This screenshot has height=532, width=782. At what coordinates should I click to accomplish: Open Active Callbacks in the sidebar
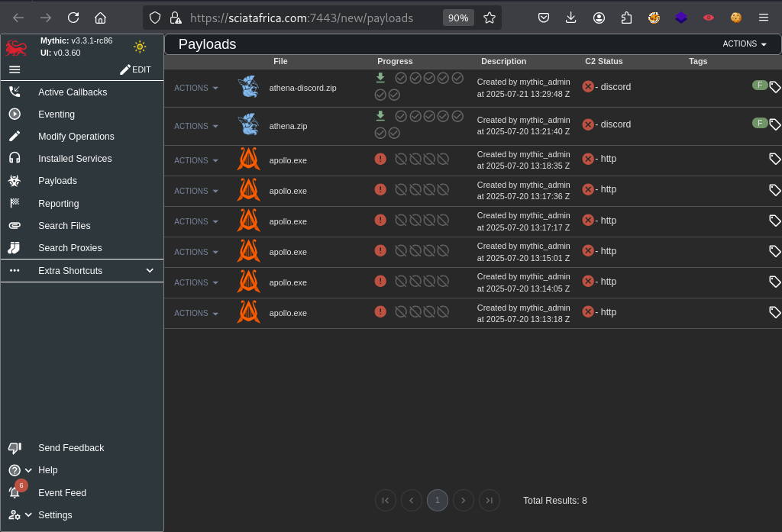click(73, 92)
